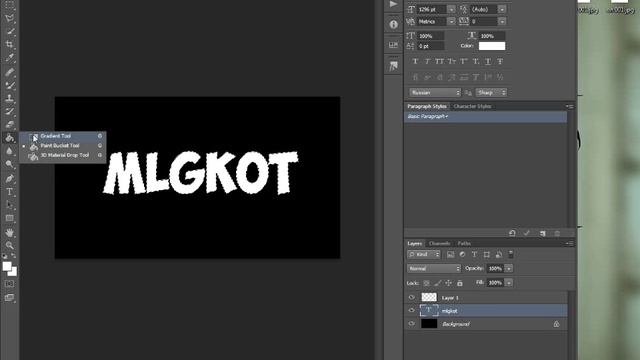Open the Russian language dropdown
The height and width of the screenshot is (360, 640).
tap(435, 93)
